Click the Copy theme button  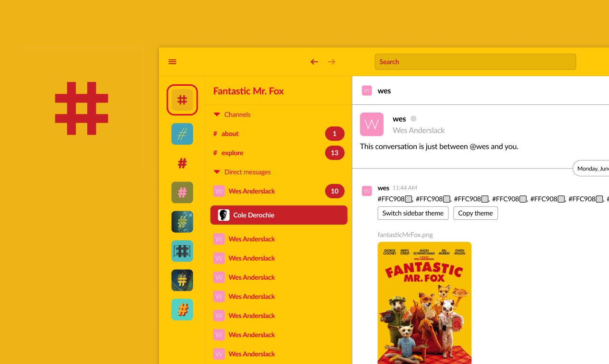[476, 213]
